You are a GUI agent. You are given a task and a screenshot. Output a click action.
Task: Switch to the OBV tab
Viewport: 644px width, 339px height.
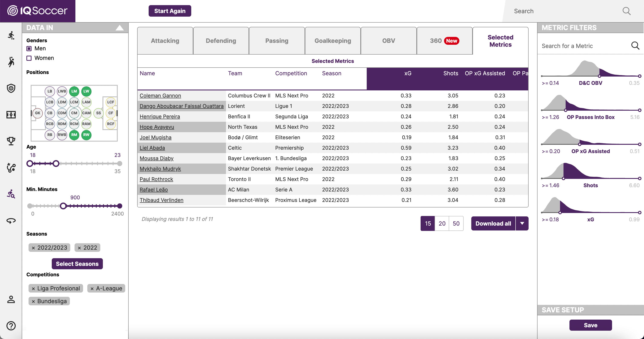[388, 41]
